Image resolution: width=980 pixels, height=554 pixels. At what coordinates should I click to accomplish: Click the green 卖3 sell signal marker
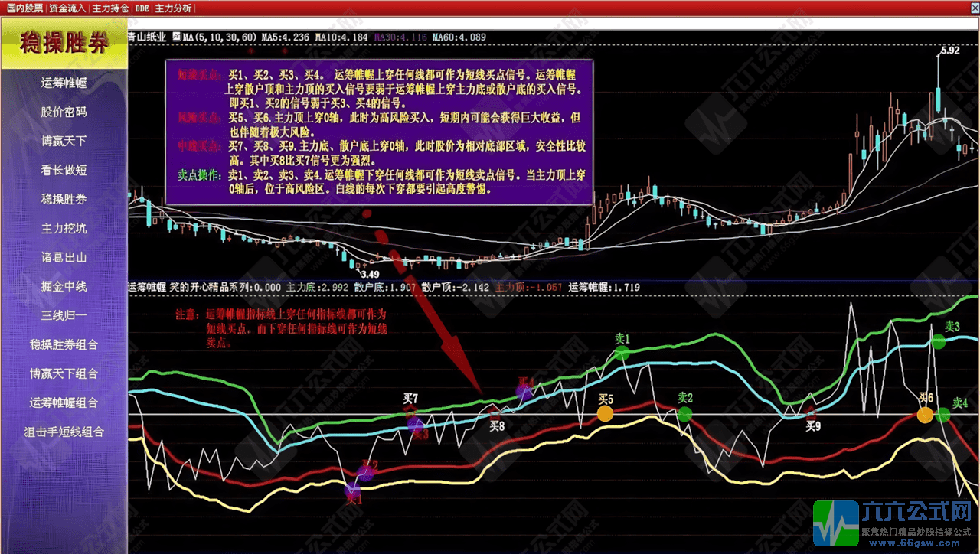pyautogui.click(x=940, y=341)
